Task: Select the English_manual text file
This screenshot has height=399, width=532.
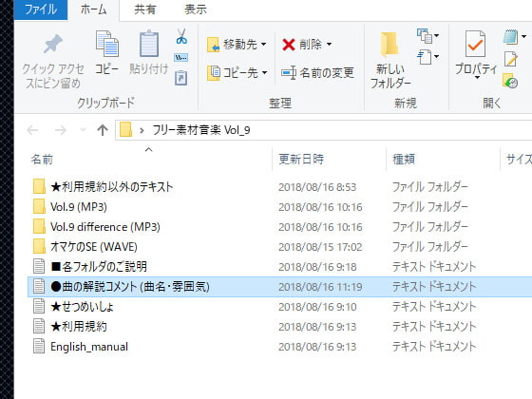Action: point(89,347)
